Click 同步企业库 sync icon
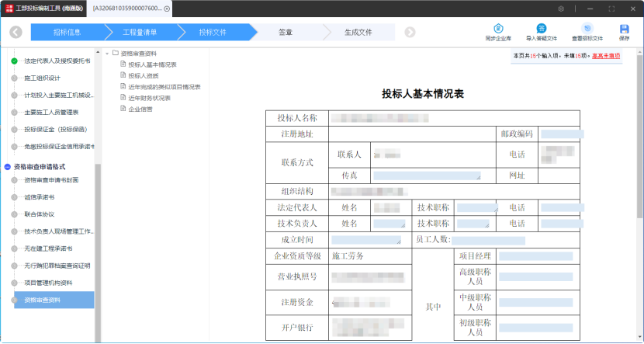Screen dimensions: 644x344 coord(500,29)
